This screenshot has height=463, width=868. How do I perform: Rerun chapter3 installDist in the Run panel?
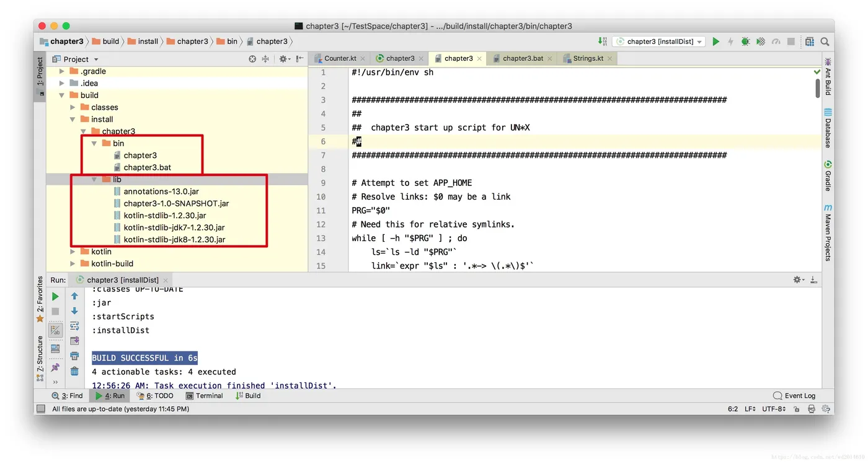click(55, 296)
